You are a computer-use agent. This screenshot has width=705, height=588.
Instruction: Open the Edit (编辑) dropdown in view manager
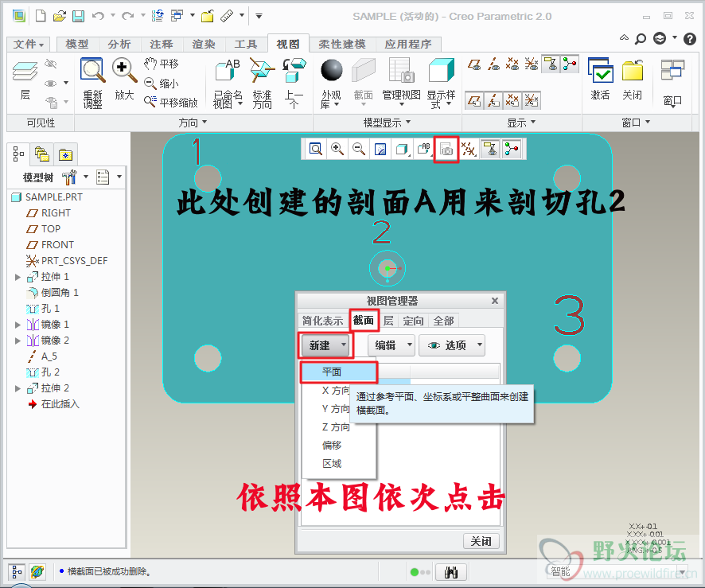click(391, 345)
